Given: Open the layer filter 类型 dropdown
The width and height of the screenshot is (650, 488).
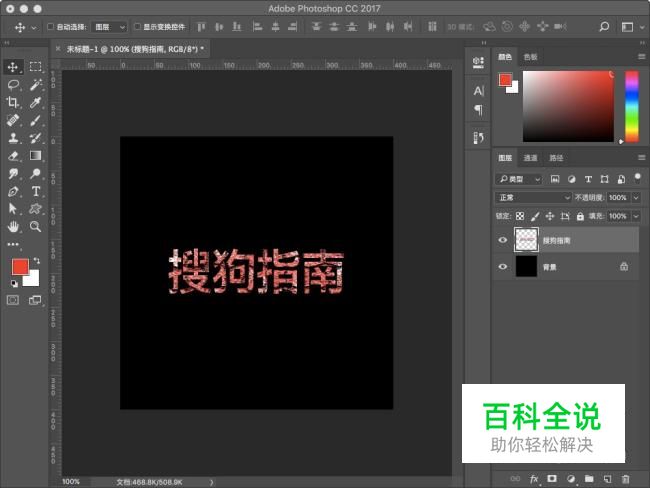Looking at the screenshot, I should [x=519, y=179].
